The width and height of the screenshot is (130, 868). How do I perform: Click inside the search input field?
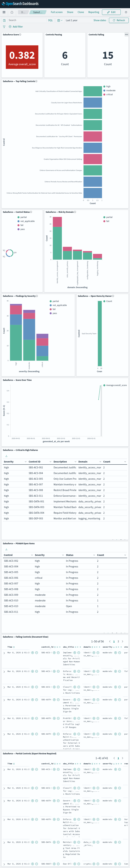[x=27, y=20]
